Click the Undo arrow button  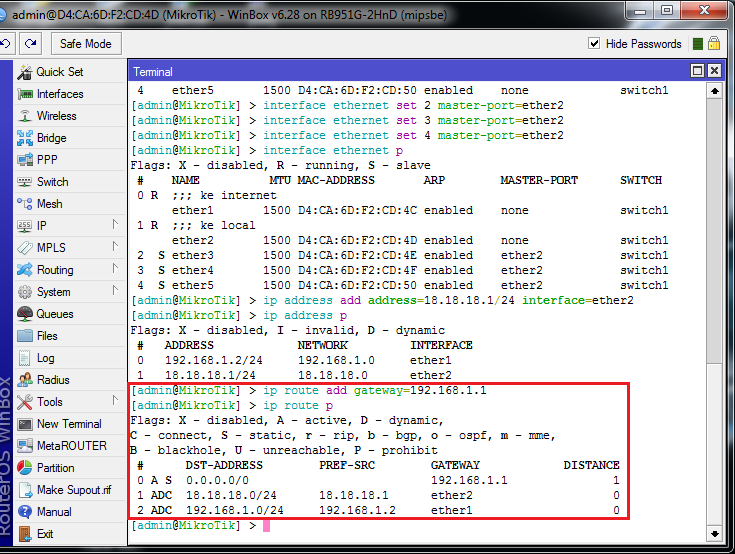click(x=7, y=44)
